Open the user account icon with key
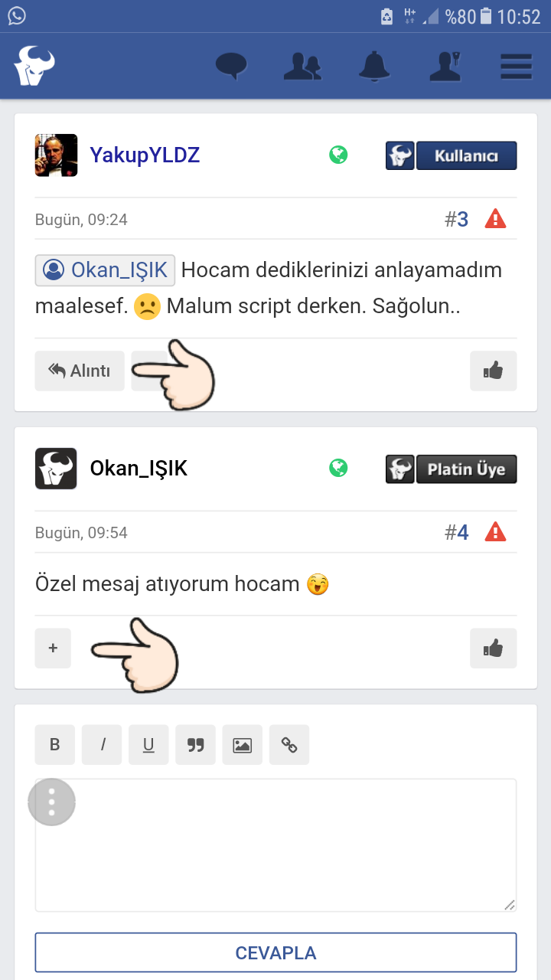The image size is (551, 980). (x=445, y=66)
